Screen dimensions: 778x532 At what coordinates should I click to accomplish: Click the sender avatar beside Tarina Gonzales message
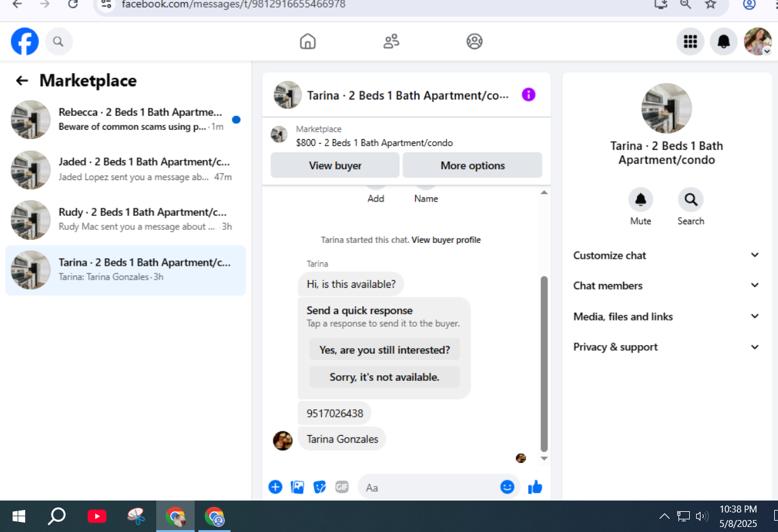tap(283, 441)
